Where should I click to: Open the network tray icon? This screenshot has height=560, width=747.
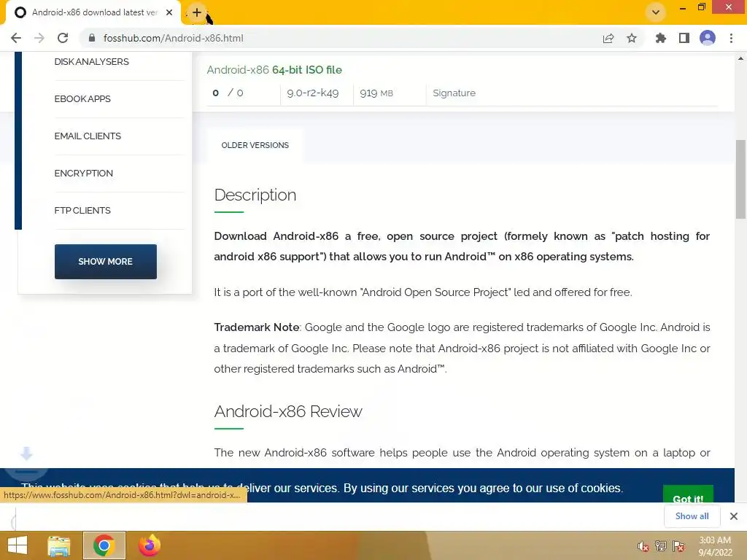coord(661,546)
